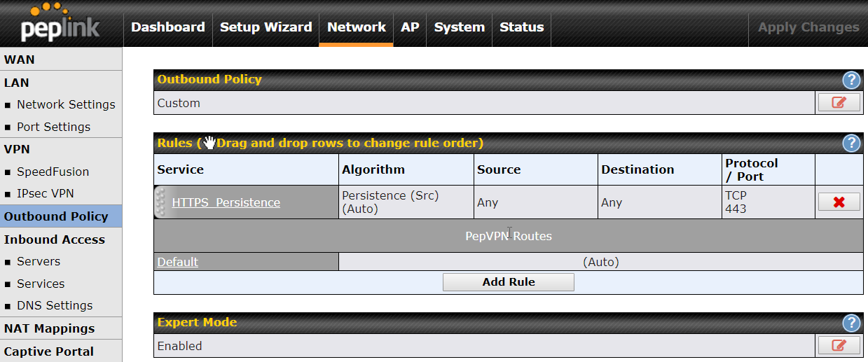Open the HTTPS_Persistence rule link
868x362 pixels.
pos(226,202)
